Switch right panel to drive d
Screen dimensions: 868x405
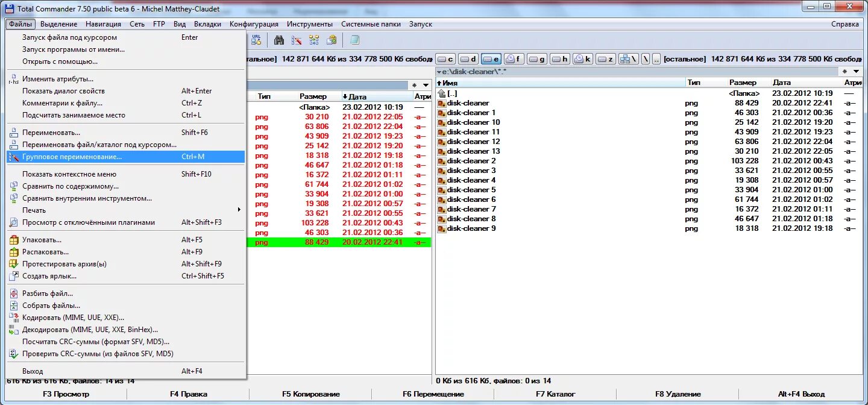tap(468, 58)
